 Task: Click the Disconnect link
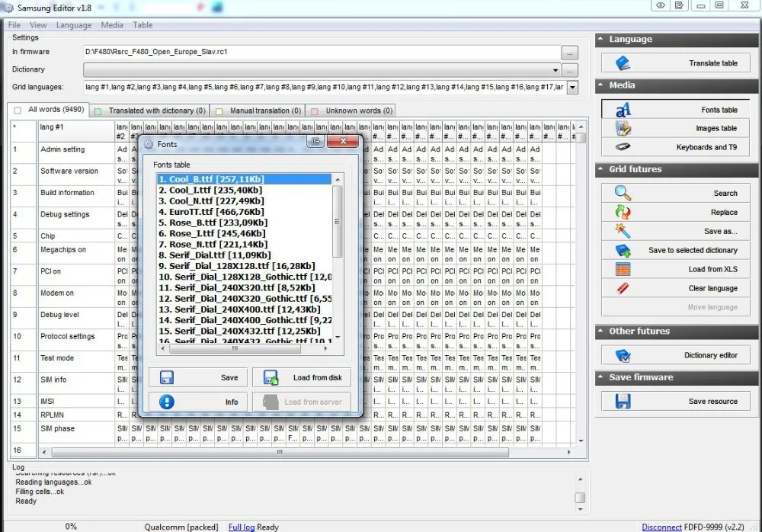[x=661, y=527]
